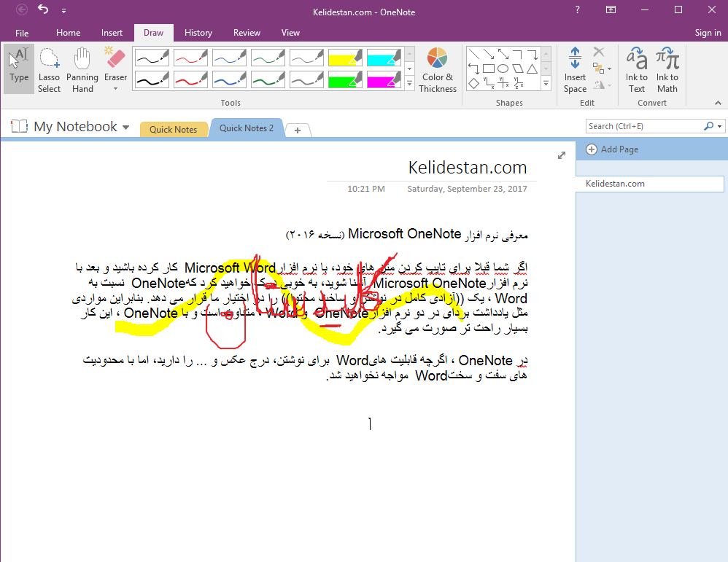Screen dimensions: 728x562
Task: Click the Search (Ctrl+E) field
Action: [x=644, y=126]
